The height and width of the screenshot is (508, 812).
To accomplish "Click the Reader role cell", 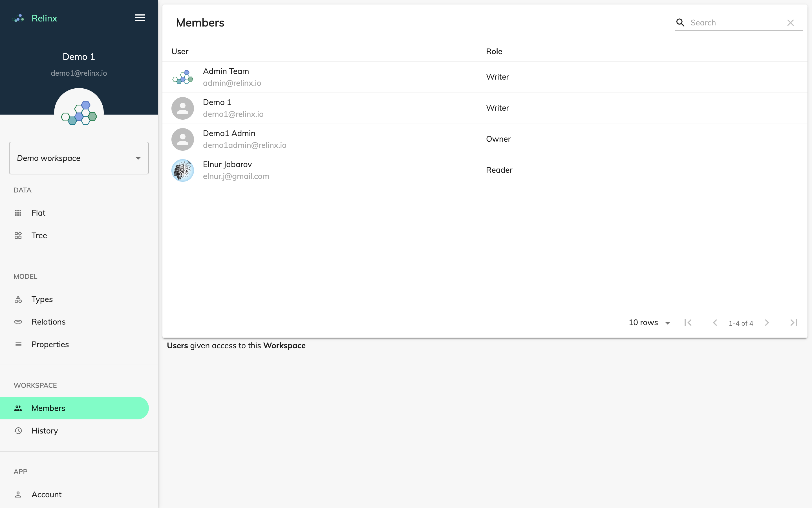I will [499, 170].
